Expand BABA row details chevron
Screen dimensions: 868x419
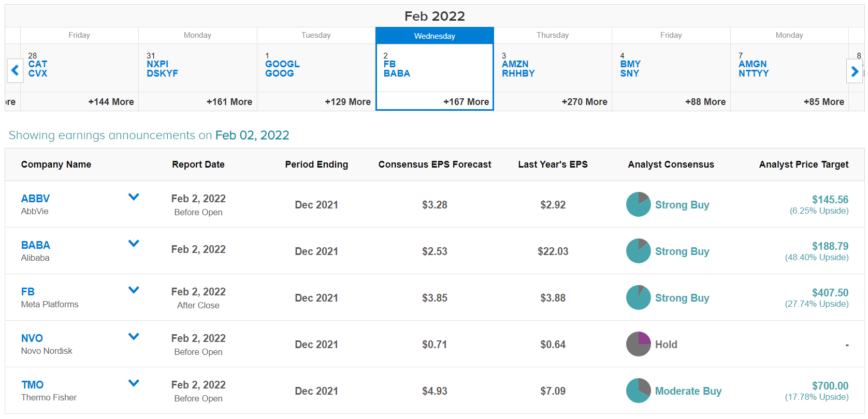134,244
